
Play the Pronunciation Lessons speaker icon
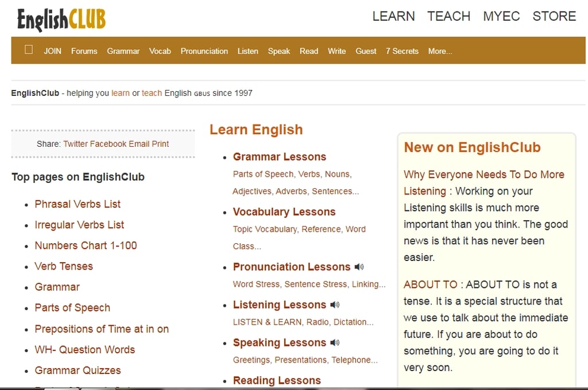pos(359,267)
